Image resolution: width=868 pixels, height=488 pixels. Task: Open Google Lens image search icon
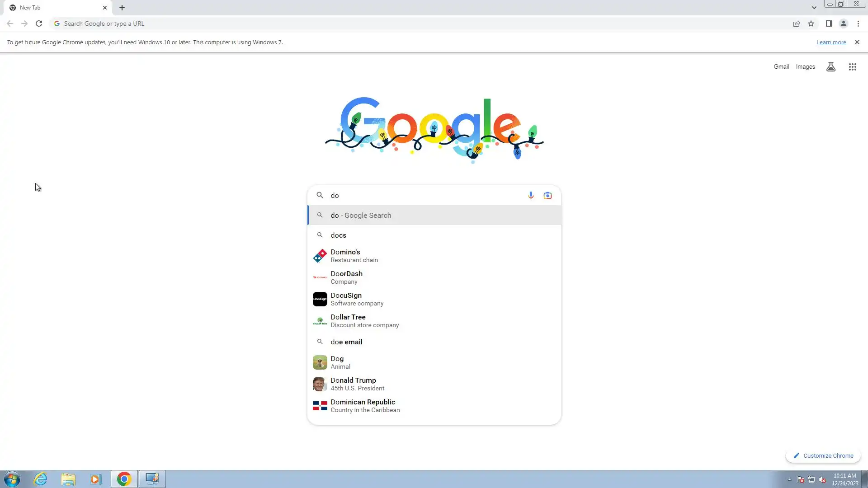pos(547,195)
